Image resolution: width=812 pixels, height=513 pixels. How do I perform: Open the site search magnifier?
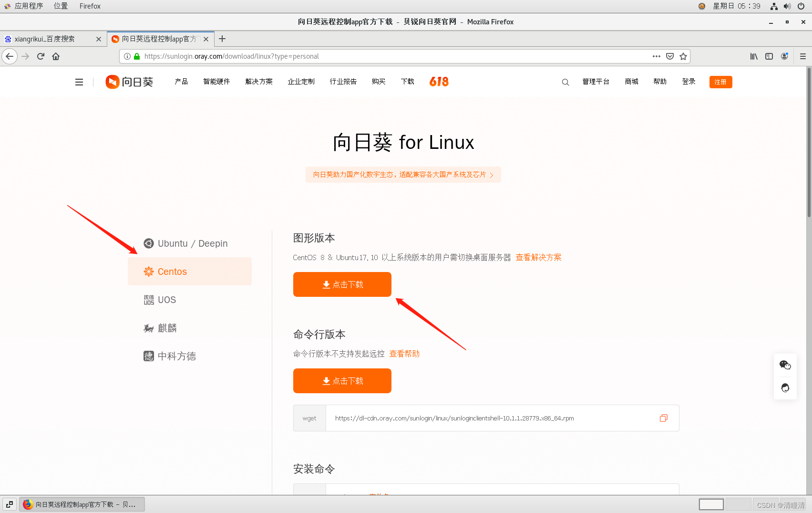565,82
